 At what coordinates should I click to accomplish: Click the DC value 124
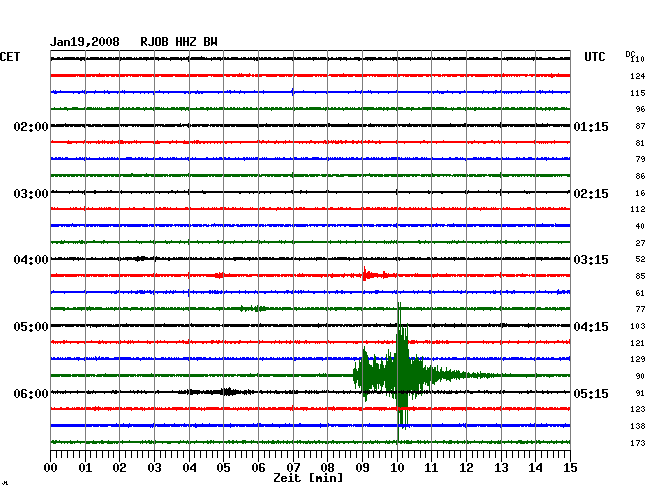[638, 76]
